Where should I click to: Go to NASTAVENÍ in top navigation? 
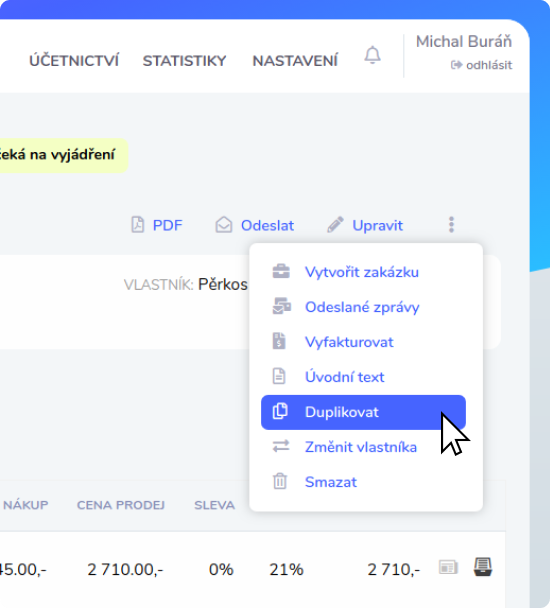pyautogui.click(x=295, y=61)
